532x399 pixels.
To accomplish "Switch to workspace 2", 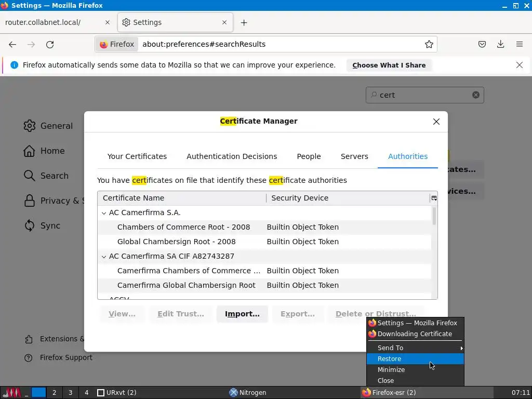I will 54,393.
